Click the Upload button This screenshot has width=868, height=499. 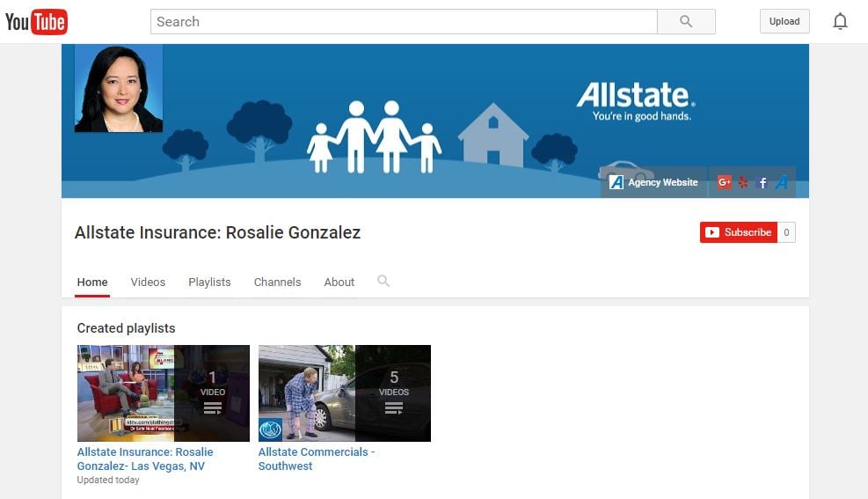pos(784,22)
